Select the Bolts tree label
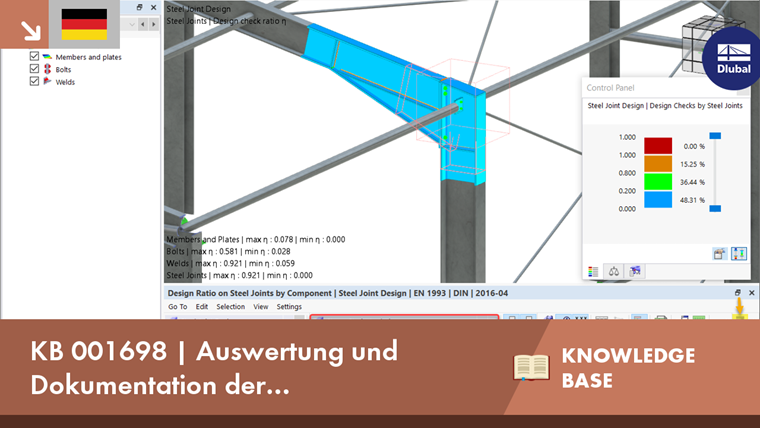This screenshot has width=760, height=428. tap(63, 69)
